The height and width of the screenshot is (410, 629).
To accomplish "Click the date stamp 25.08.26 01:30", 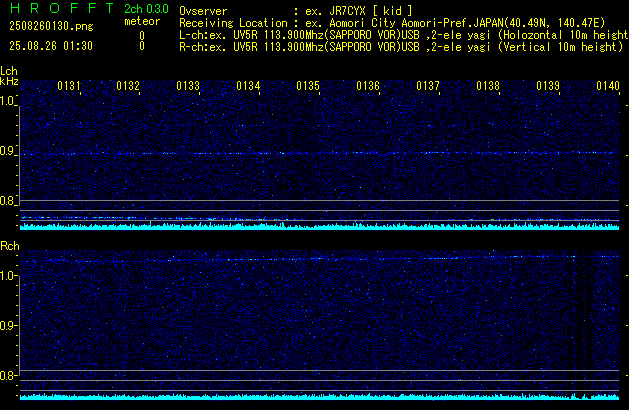I will (51, 46).
